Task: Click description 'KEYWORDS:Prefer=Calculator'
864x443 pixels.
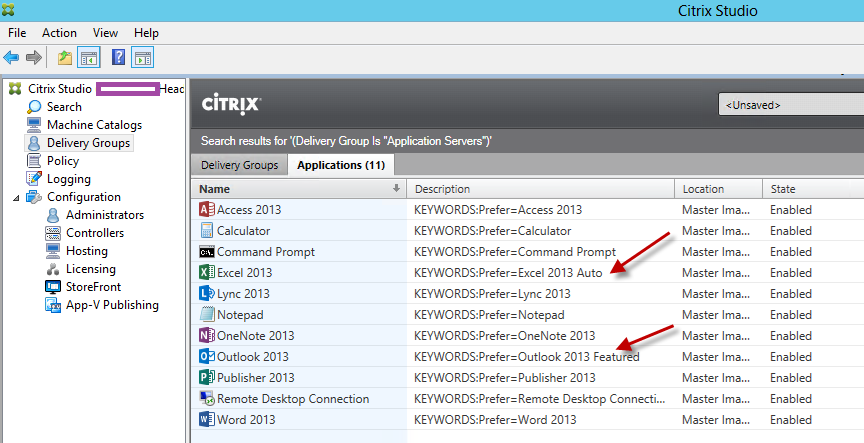Action: point(493,230)
